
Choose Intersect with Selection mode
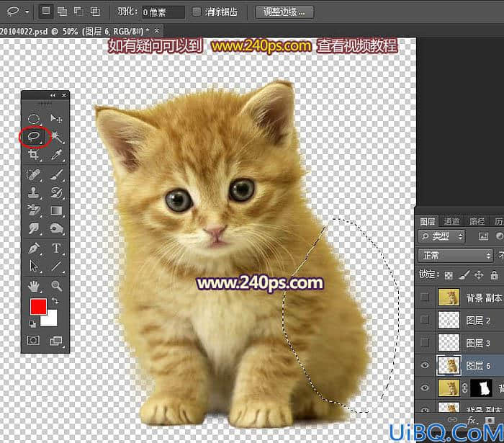pos(95,12)
